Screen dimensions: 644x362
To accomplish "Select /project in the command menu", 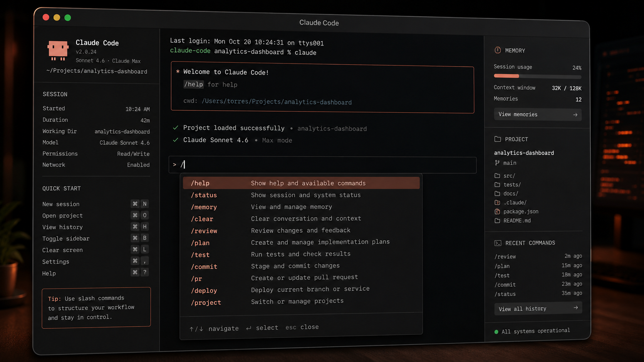I will coord(301,302).
